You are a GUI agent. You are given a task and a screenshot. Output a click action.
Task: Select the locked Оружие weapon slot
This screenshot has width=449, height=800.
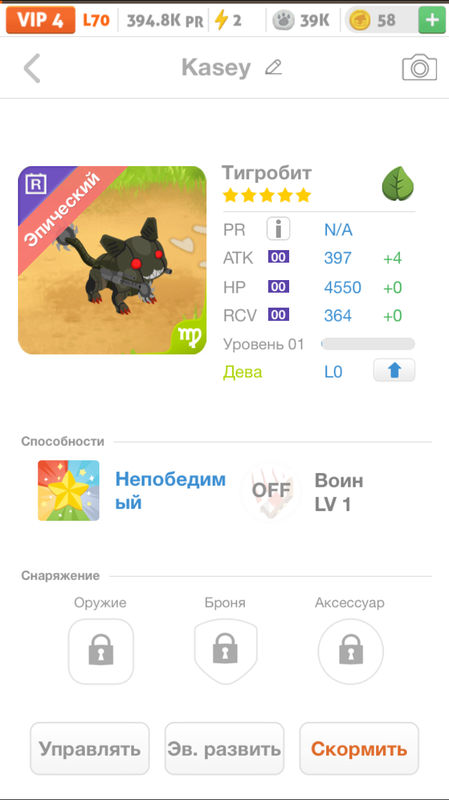coord(101,652)
